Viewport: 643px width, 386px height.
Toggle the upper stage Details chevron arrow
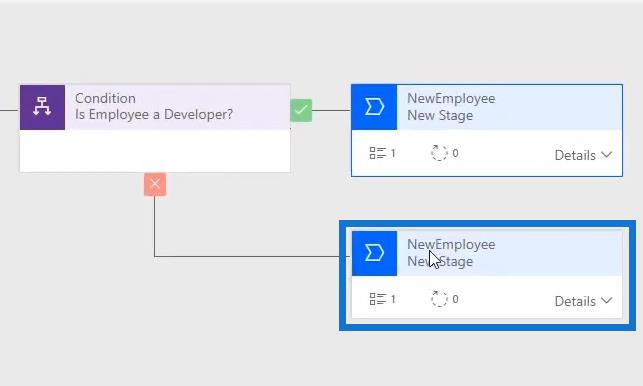[x=607, y=155]
